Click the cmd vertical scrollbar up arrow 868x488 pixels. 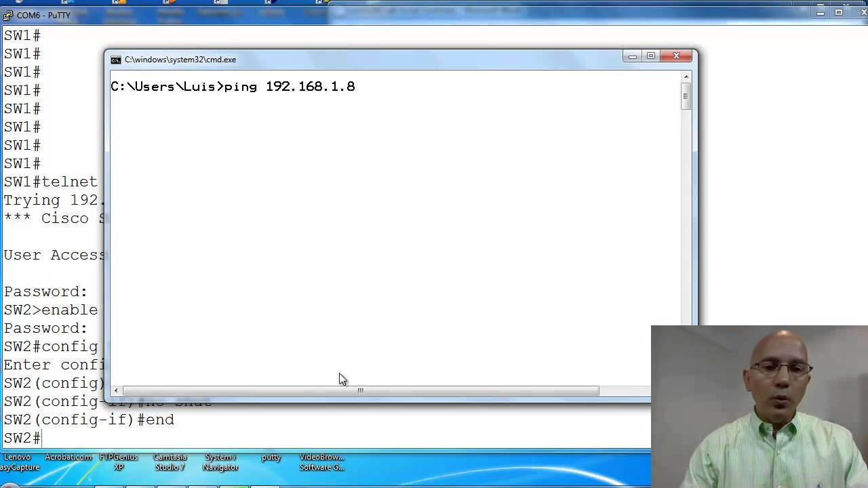(686, 77)
